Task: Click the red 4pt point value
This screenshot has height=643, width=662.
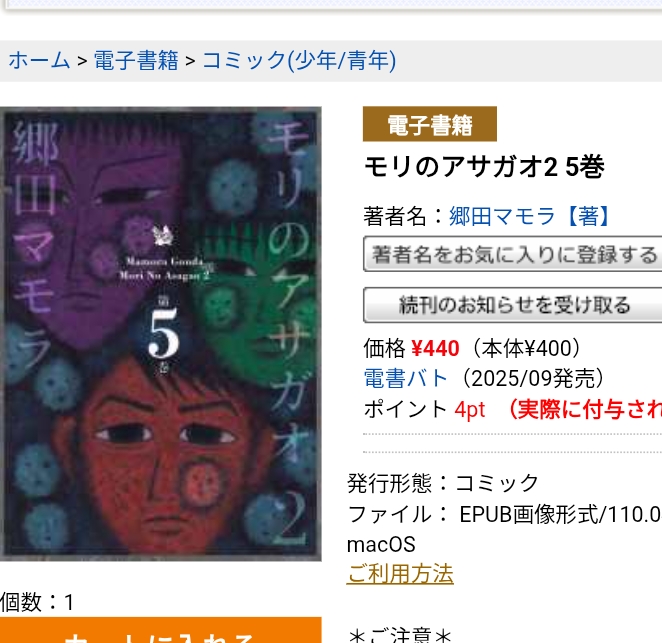Action: pos(469,410)
